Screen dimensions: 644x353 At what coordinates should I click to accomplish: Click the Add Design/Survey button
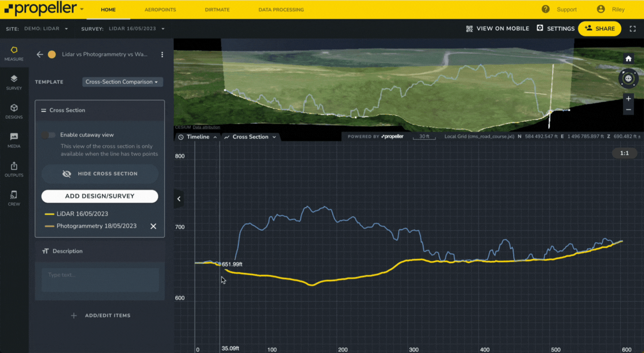[100, 196]
